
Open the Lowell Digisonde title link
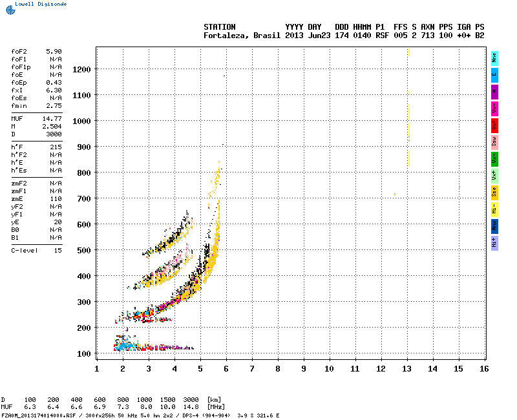click(x=41, y=4)
